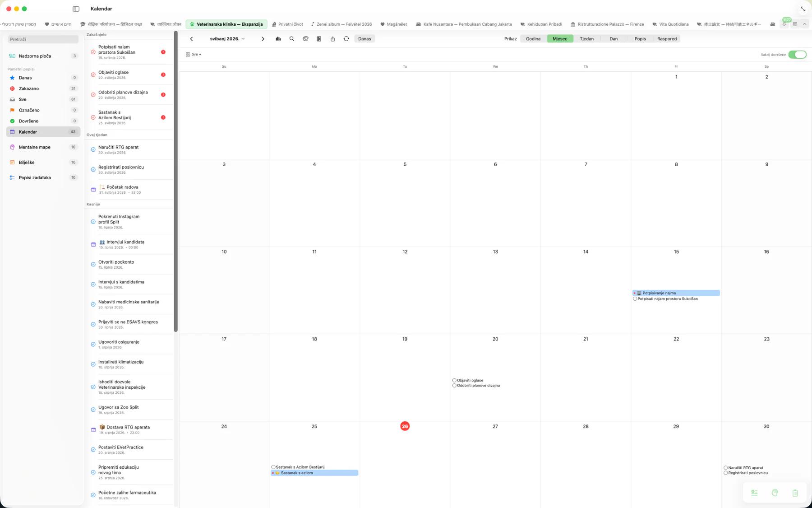Open Zenei album — Felvétel 2026 tab
The height and width of the screenshot is (508, 812).
341,24
